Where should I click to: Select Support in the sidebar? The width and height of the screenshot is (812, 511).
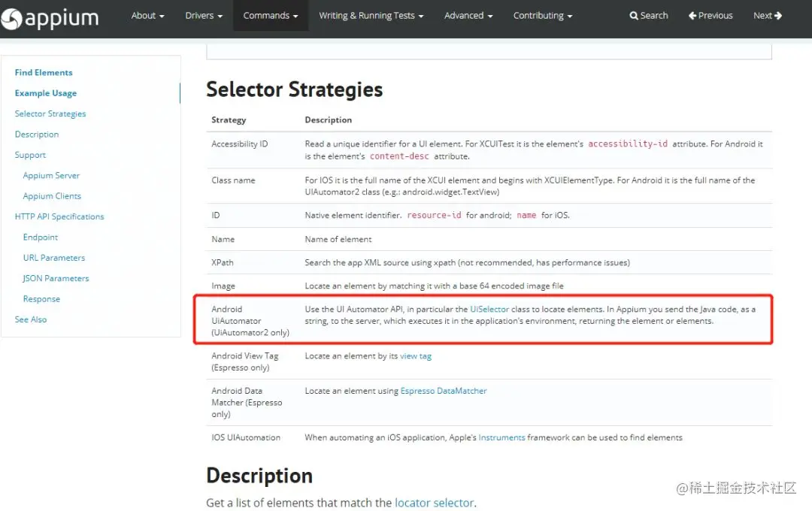click(x=30, y=155)
